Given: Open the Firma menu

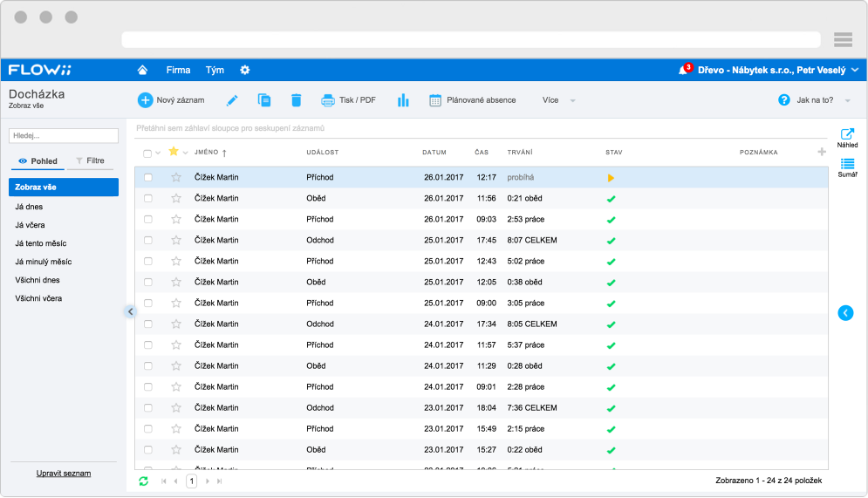Looking at the screenshot, I should point(178,71).
